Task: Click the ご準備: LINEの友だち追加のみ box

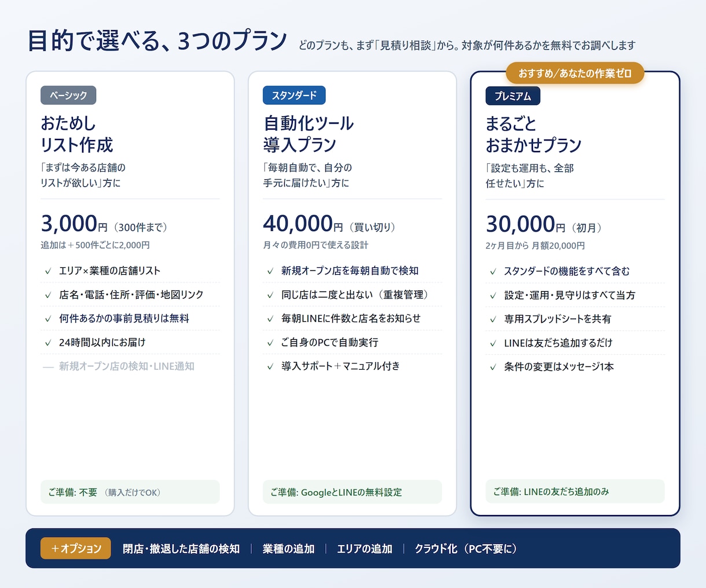Action: 575,491
